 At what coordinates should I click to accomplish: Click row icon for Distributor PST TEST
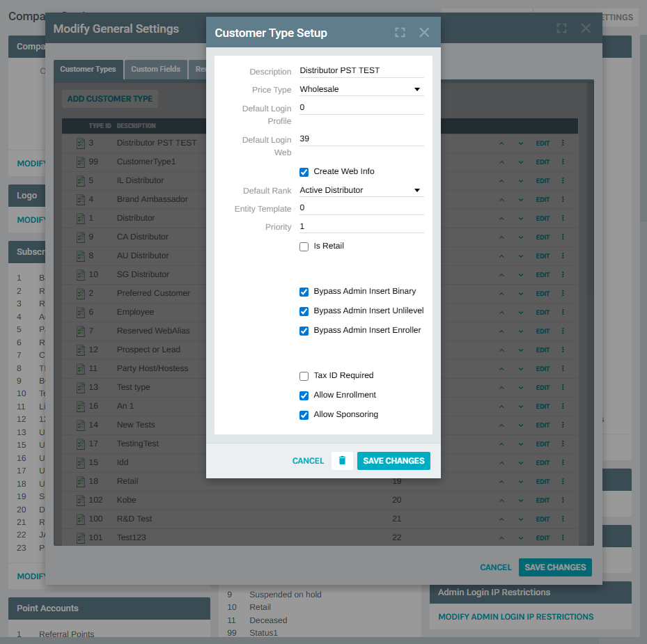click(x=81, y=143)
